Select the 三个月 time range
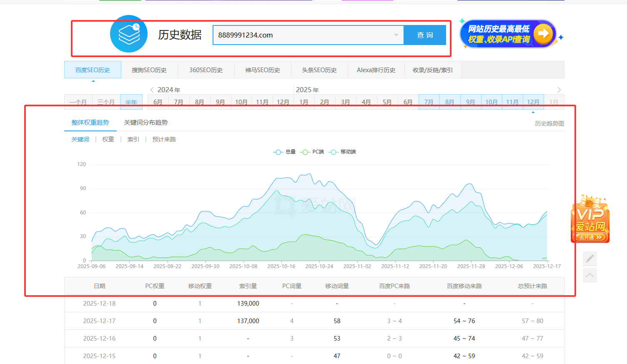 106,102
